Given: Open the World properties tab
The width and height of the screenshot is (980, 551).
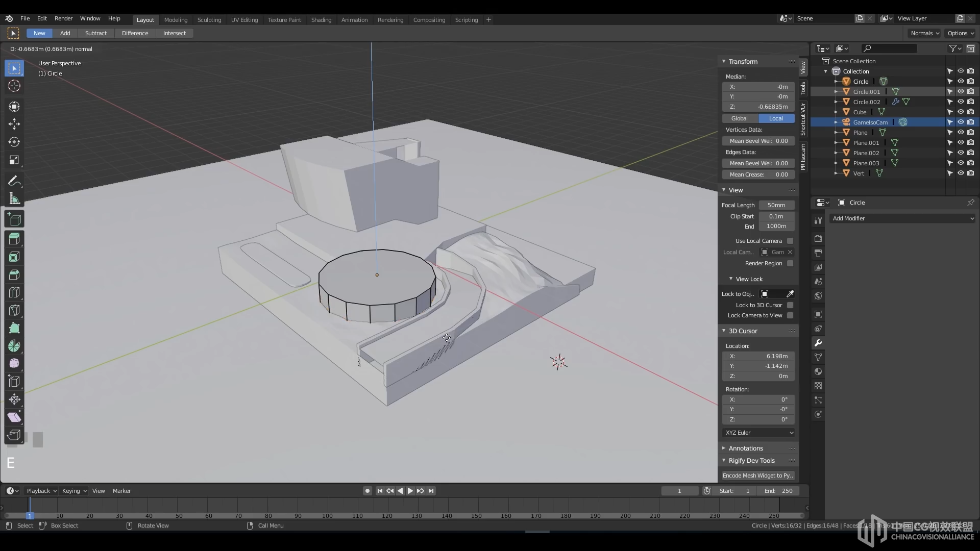Looking at the screenshot, I should [x=818, y=296].
